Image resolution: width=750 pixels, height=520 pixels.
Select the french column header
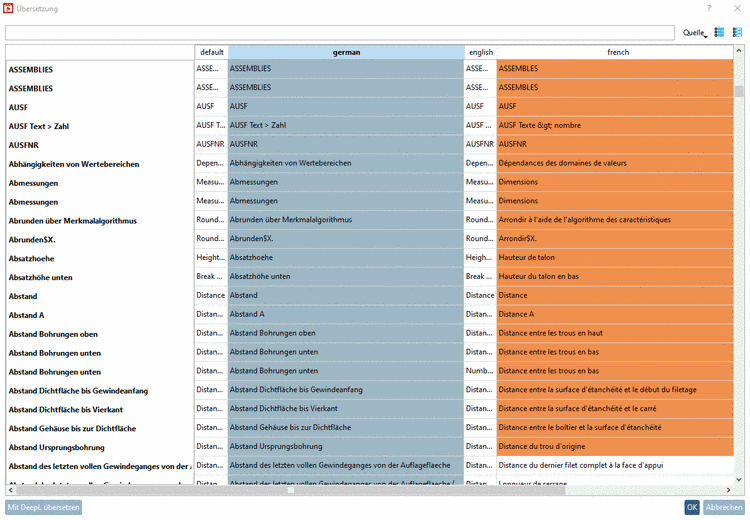pyautogui.click(x=618, y=52)
